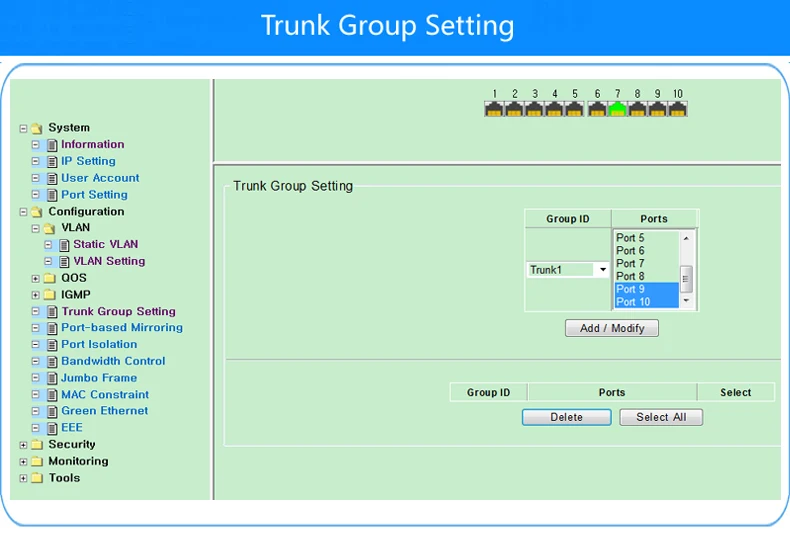Image resolution: width=790 pixels, height=536 pixels.
Task: Click the green port 7 icon
Action: tap(617, 109)
